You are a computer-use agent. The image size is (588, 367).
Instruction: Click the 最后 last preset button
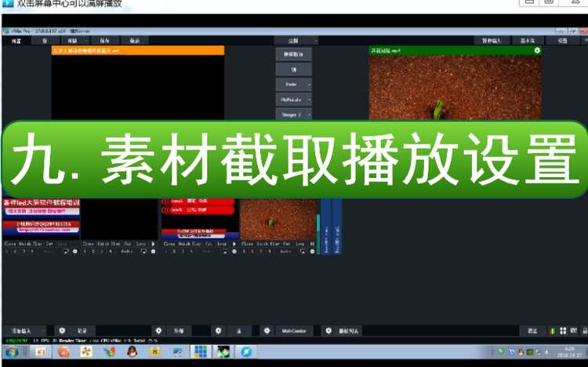pyautogui.click(x=135, y=41)
